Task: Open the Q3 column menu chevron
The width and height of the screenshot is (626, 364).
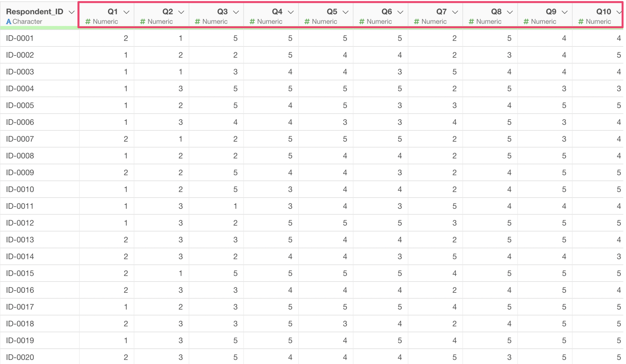Action: coord(236,12)
